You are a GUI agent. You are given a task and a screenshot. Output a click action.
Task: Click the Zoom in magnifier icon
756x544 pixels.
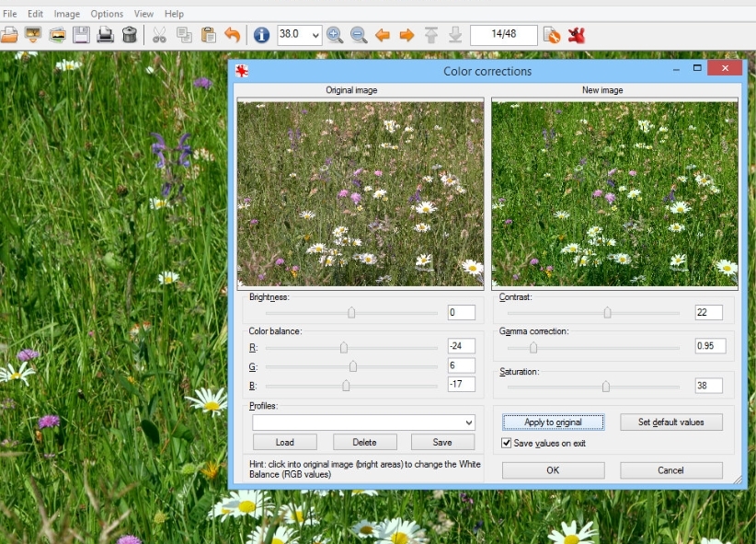pyautogui.click(x=335, y=35)
